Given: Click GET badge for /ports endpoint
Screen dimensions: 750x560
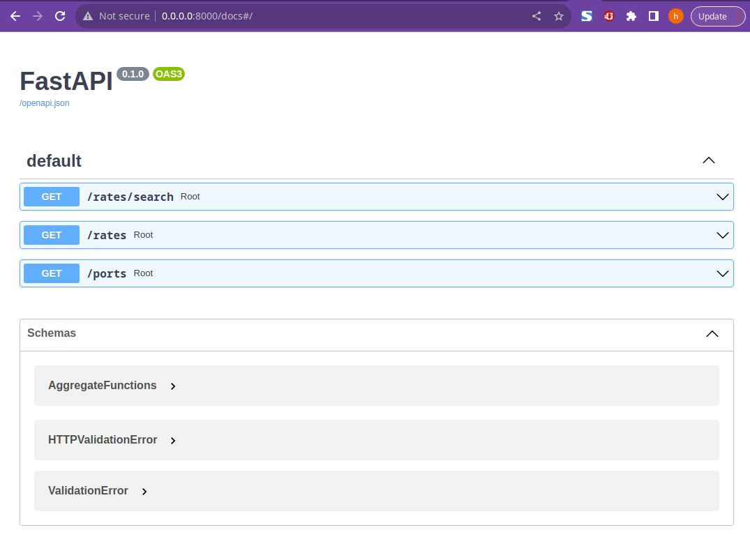Looking at the screenshot, I should (52, 273).
